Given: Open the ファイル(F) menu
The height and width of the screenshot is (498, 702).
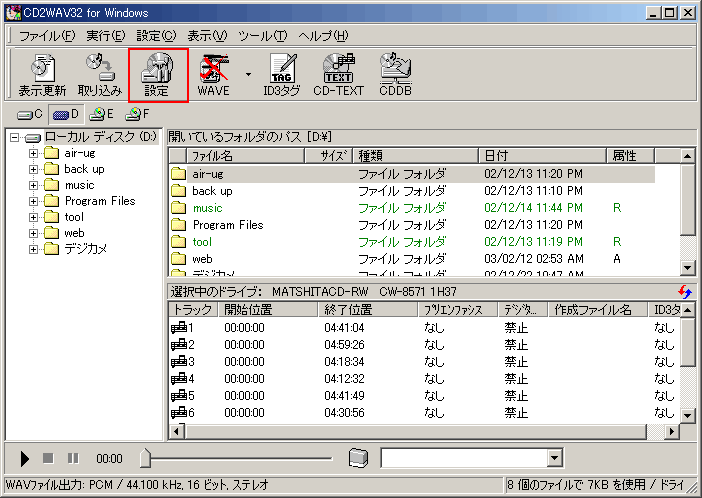Looking at the screenshot, I should pos(46,35).
